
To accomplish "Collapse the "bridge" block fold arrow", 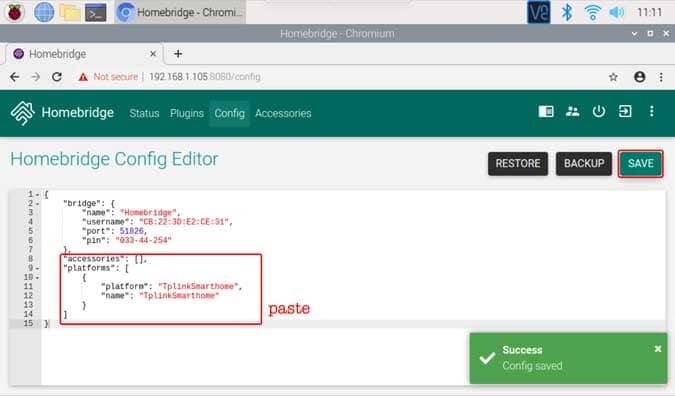I will pos(37,204).
